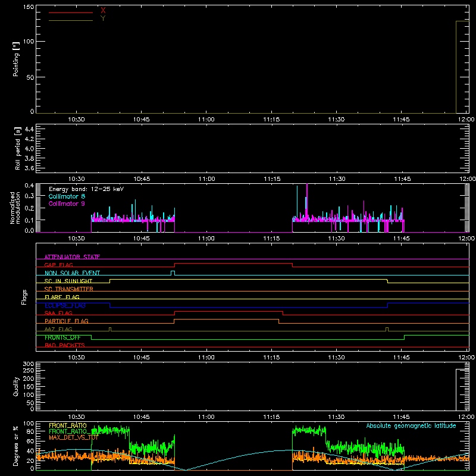476x476 pixels.
Task: Select the olive 'Y' legend label
Action: click(x=103, y=18)
